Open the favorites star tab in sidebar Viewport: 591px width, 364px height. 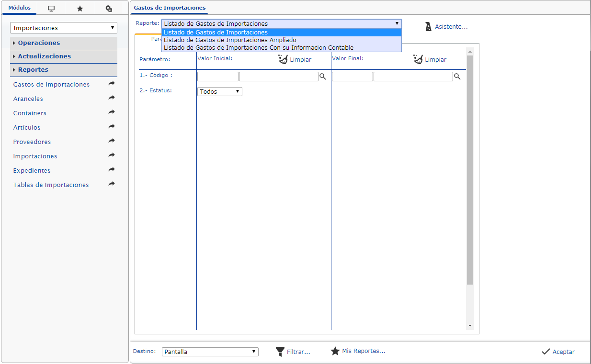point(80,9)
